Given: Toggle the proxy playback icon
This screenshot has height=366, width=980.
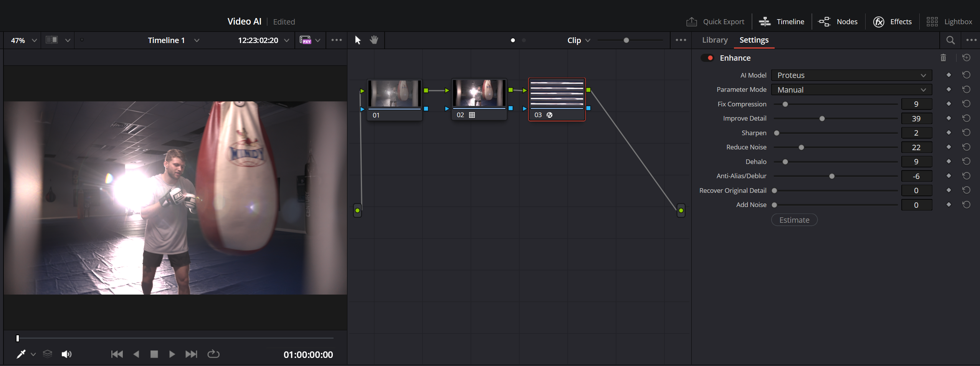Looking at the screenshot, I should (x=306, y=40).
